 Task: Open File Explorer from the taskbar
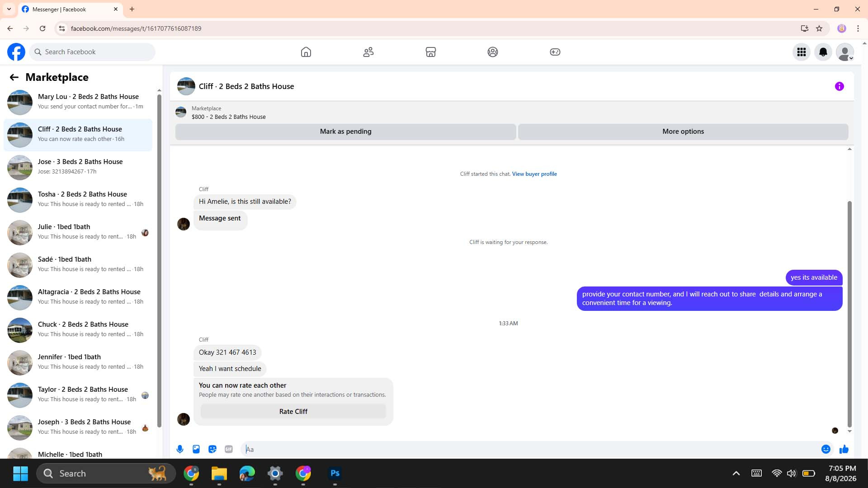[x=219, y=474]
